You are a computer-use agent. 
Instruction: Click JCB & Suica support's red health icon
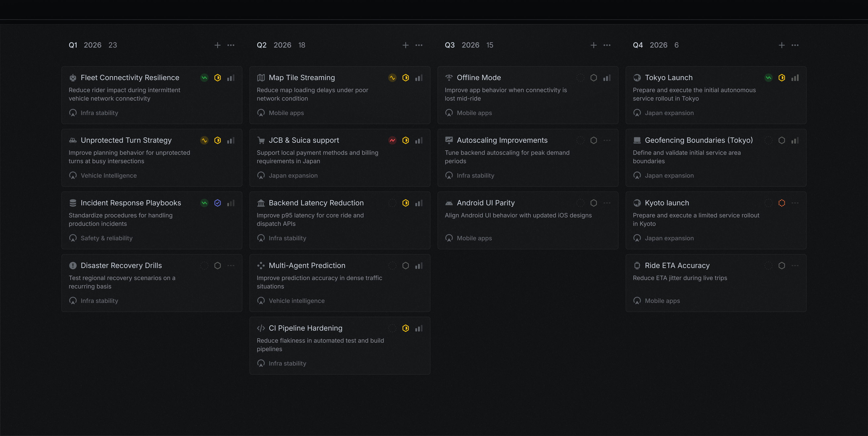pos(392,140)
